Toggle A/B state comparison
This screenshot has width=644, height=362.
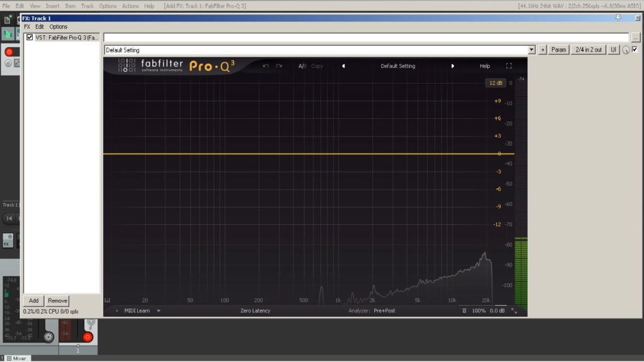click(x=303, y=66)
